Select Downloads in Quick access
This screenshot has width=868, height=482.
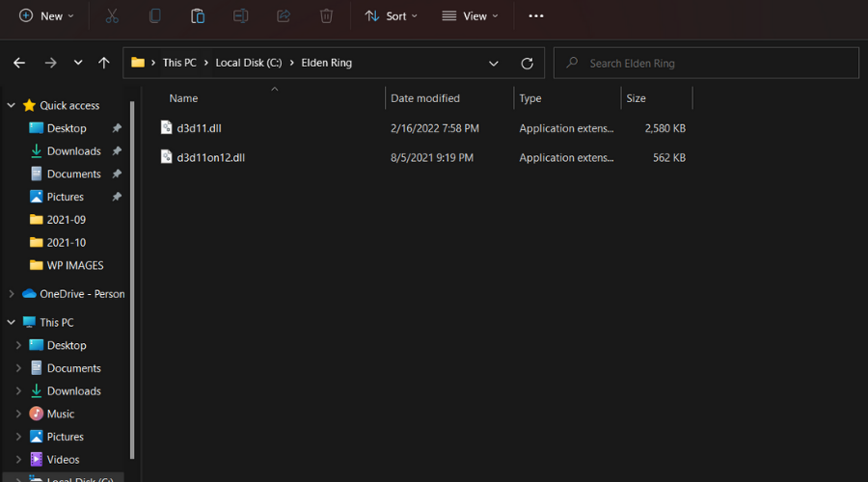(x=73, y=151)
